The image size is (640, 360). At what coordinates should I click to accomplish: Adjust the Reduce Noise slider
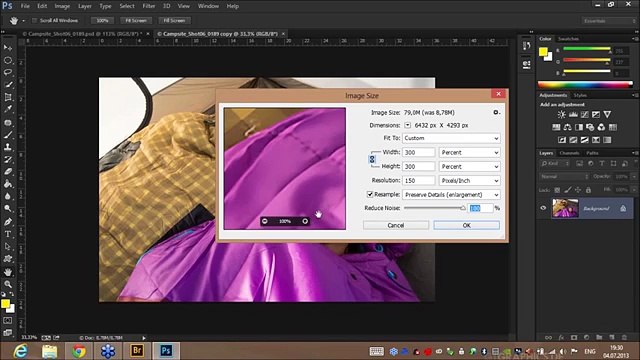pos(463,208)
